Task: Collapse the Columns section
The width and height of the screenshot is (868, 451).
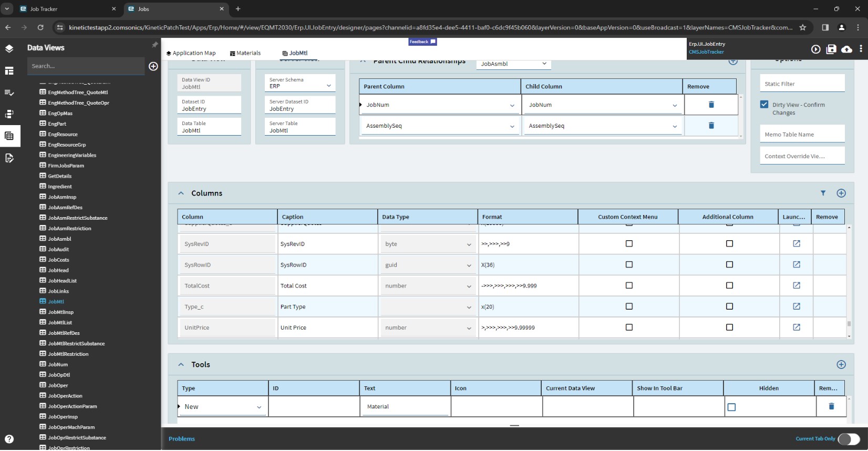Action: pos(181,193)
